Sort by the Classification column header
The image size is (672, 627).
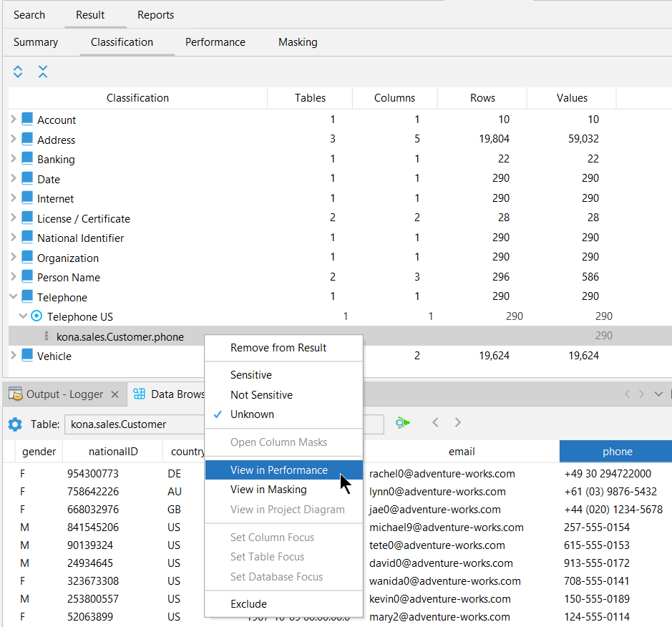(137, 98)
